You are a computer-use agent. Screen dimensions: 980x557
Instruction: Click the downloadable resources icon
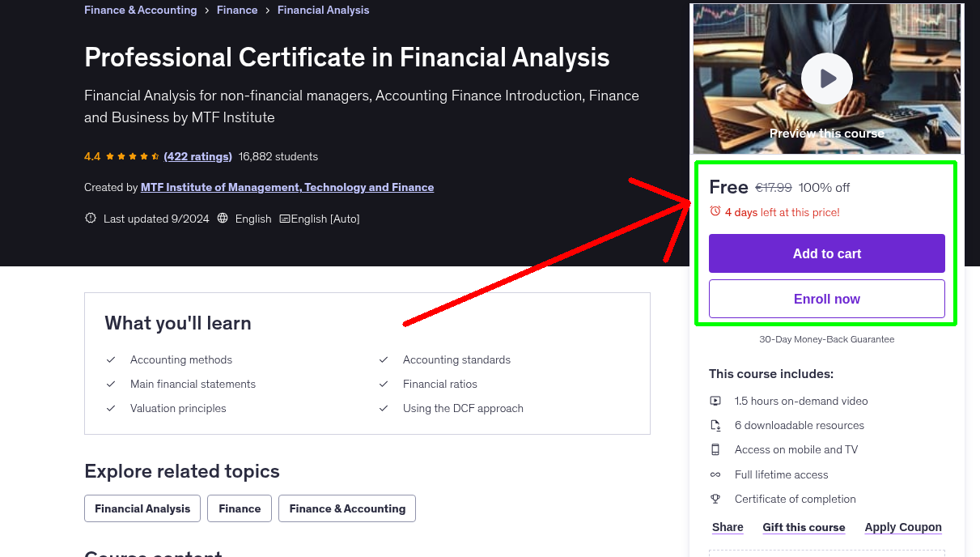[x=715, y=425]
